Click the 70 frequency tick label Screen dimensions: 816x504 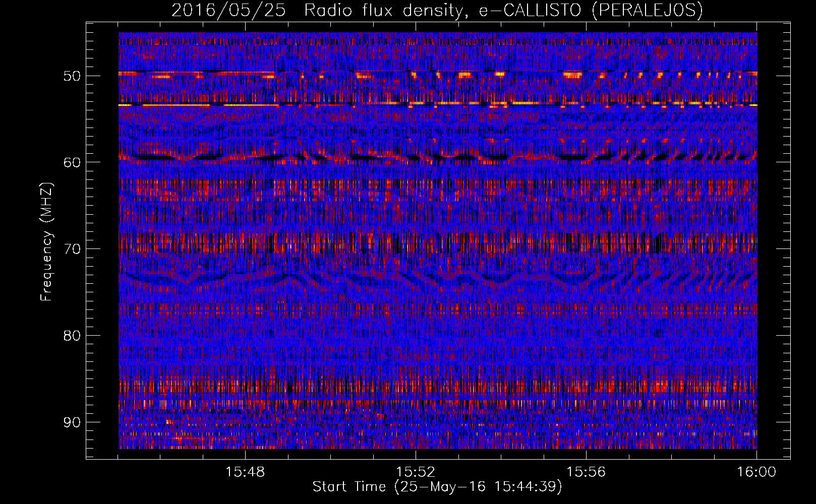point(72,249)
